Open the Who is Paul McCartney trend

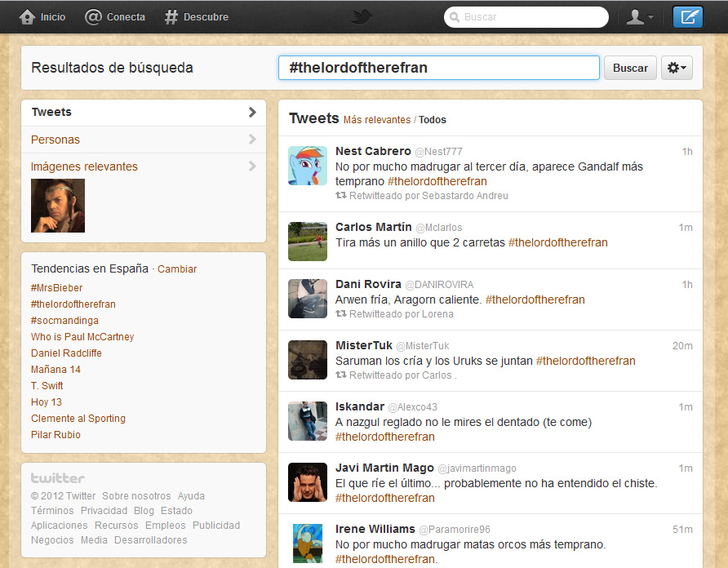coord(82,337)
